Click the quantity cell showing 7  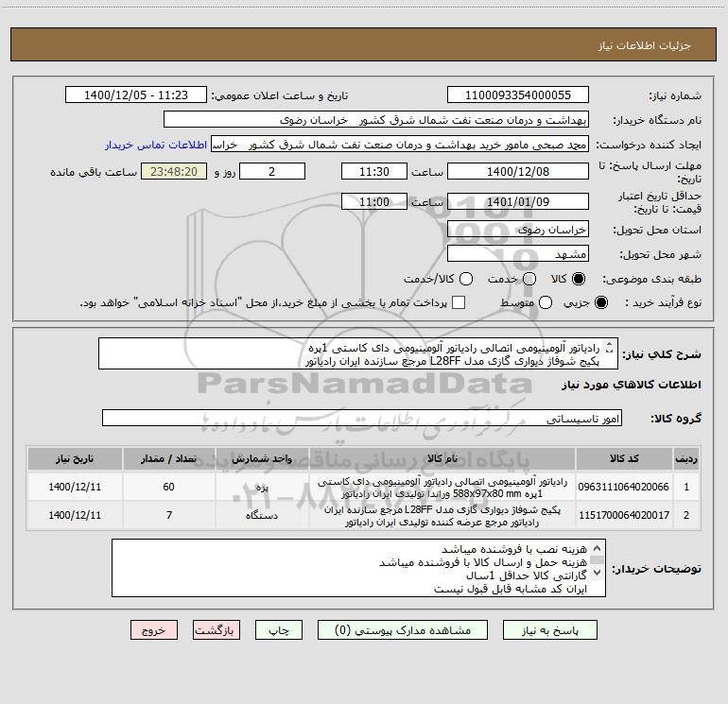(169, 515)
